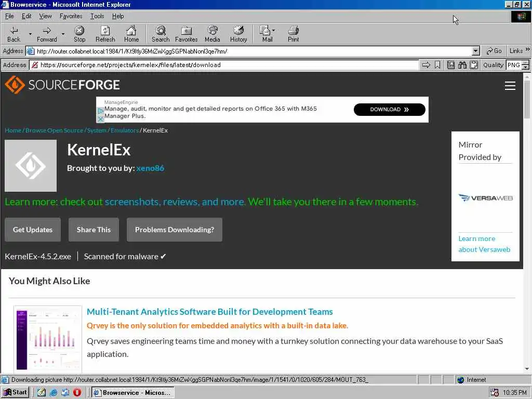The height and width of the screenshot is (399, 532).
Task: Follow the System breadcrumb link
Action: pyautogui.click(x=97, y=130)
